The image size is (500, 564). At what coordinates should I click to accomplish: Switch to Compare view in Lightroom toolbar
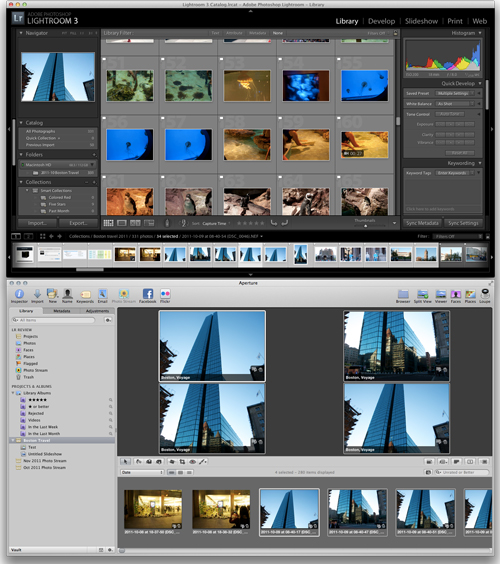[135, 223]
